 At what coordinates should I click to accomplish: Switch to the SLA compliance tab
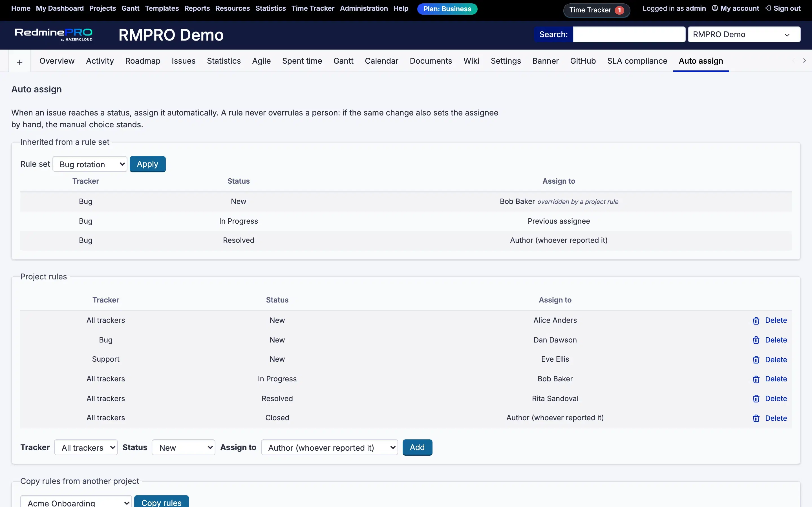(637, 61)
